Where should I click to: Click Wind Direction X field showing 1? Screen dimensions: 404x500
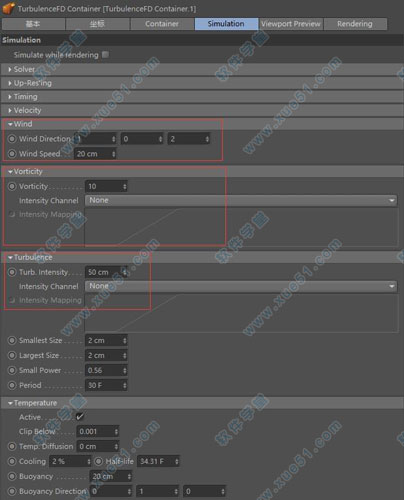[x=95, y=139]
